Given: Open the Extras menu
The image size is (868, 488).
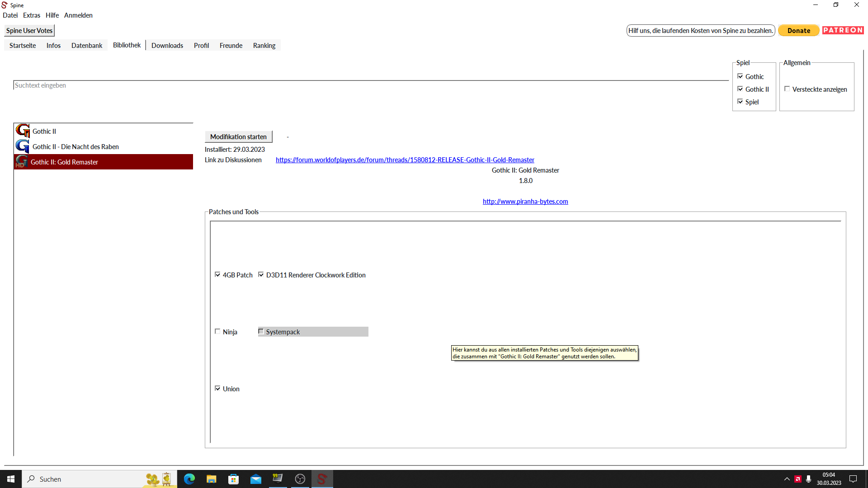Looking at the screenshot, I should tap(32, 15).
